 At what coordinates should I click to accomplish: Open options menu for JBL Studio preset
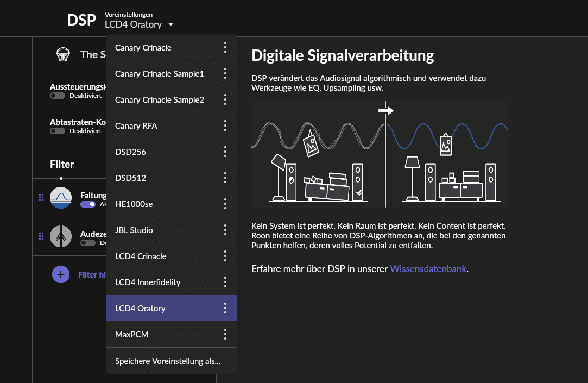(225, 230)
